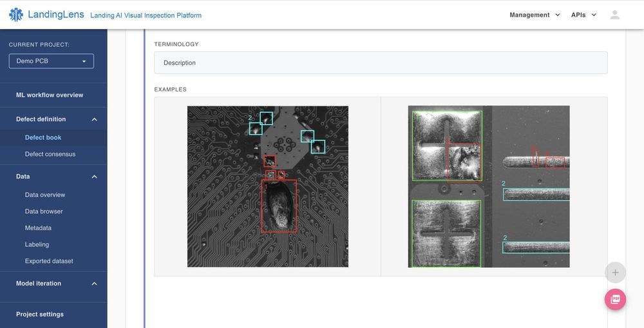Open the Labeling page
This screenshot has width=644, height=328.
[37, 245]
